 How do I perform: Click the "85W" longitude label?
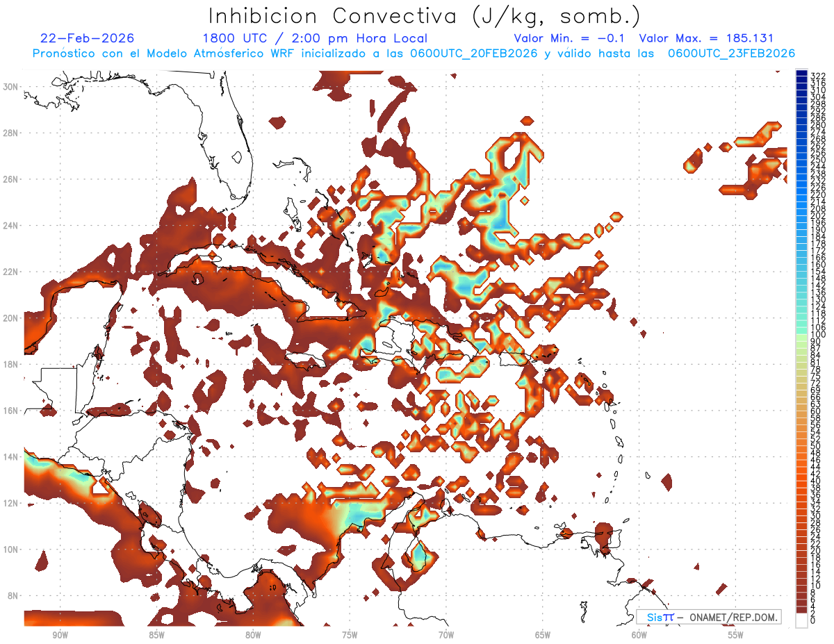pyautogui.click(x=156, y=636)
